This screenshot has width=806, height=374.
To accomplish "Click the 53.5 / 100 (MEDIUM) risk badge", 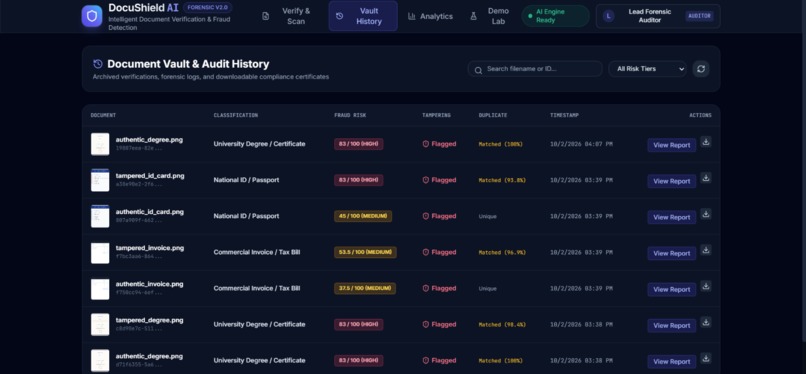I will (x=365, y=252).
